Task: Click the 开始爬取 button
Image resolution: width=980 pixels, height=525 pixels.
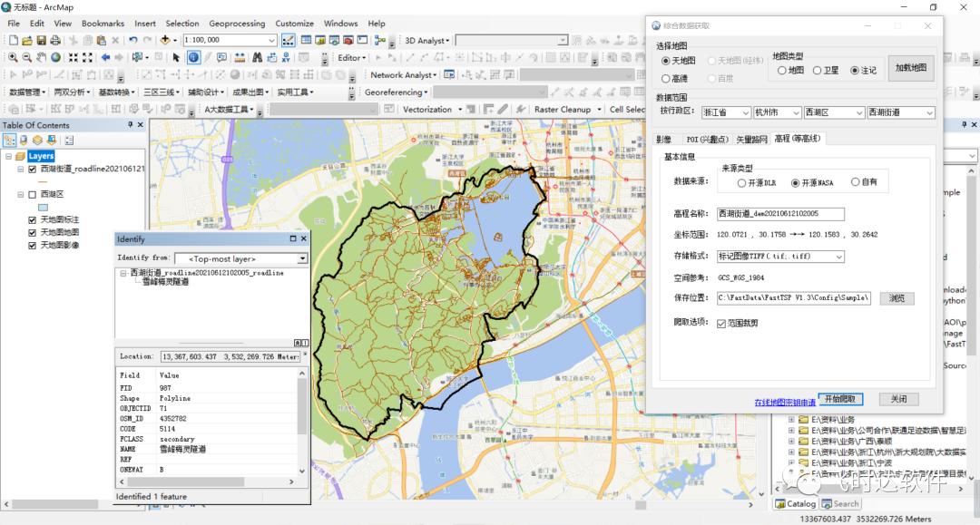Action: click(x=840, y=399)
